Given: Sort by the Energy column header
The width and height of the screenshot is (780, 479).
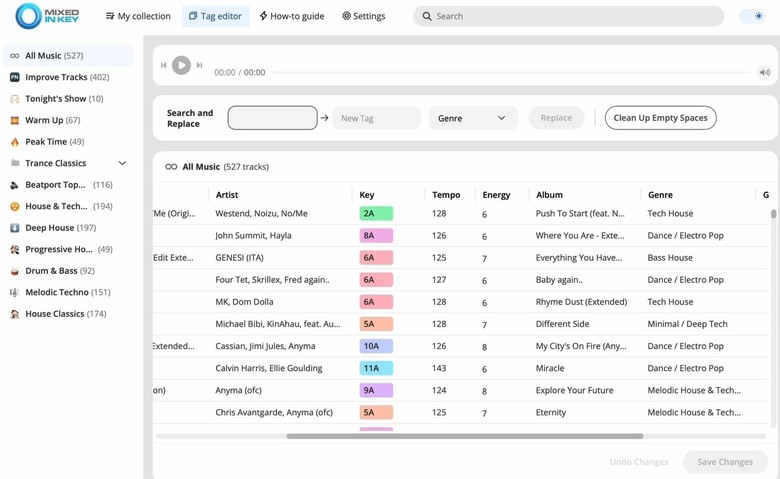Looking at the screenshot, I should 496,195.
